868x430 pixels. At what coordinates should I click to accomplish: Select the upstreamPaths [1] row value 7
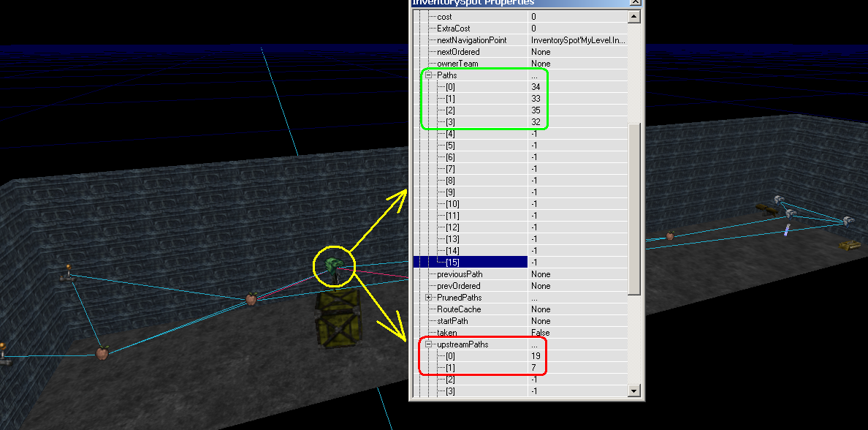click(x=520, y=368)
